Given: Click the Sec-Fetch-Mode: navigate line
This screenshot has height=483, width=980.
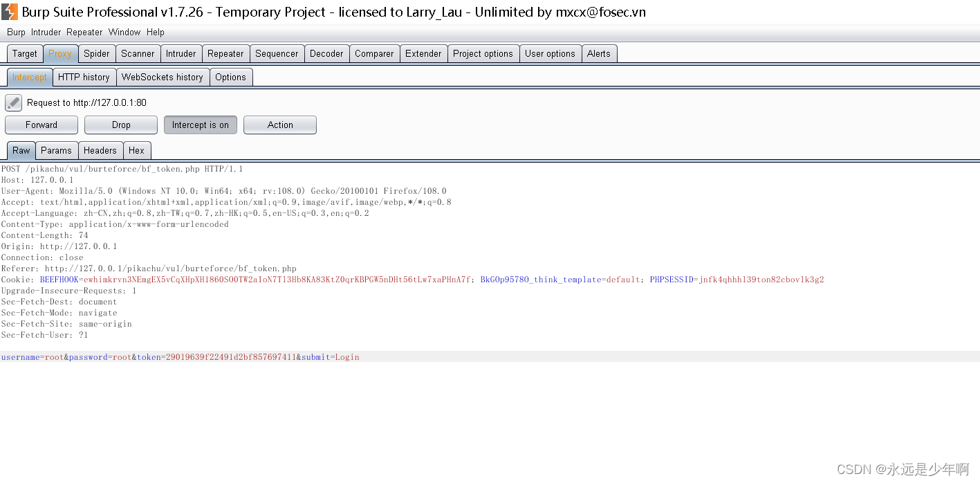Looking at the screenshot, I should [x=59, y=313].
